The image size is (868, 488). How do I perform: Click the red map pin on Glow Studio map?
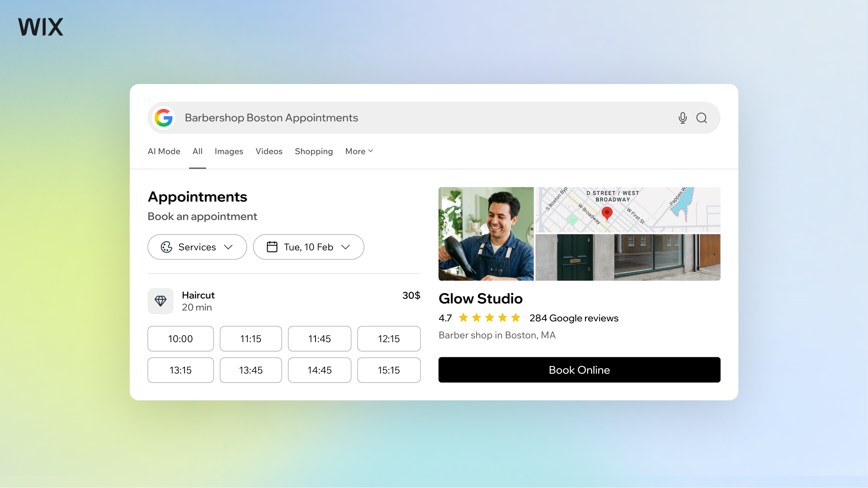(608, 213)
